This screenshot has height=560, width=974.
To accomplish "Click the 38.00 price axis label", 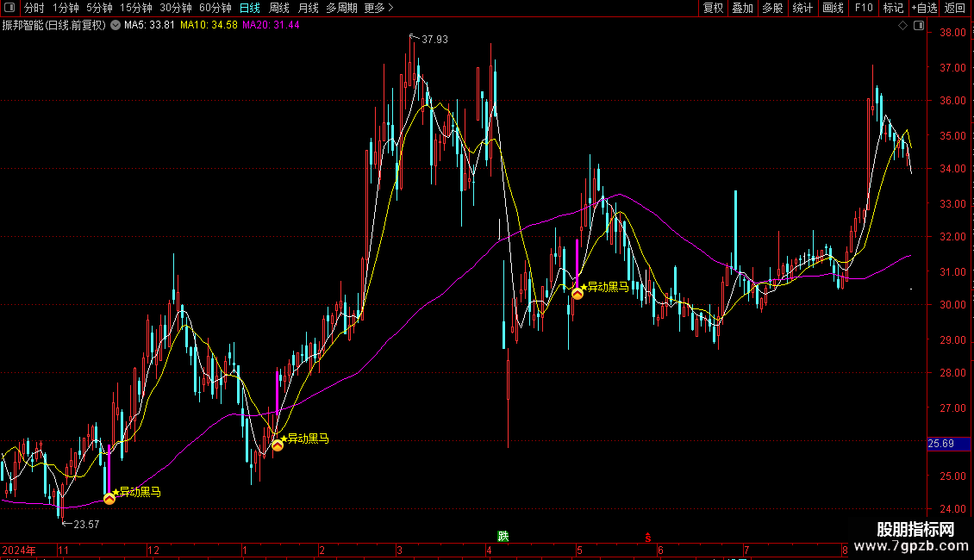I will (952, 32).
